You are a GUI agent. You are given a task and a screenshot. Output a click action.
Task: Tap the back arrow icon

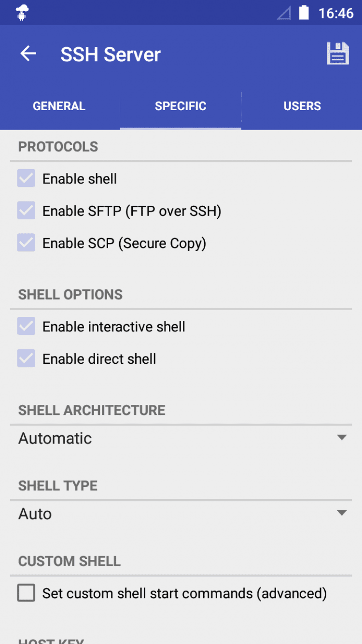(x=28, y=54)
